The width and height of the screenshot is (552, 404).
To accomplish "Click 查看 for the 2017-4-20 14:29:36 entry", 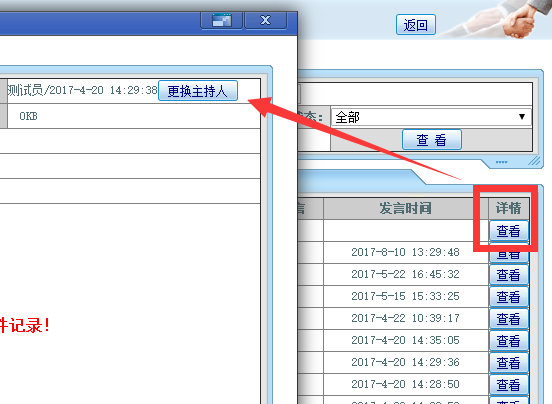I will coord(509,363).
